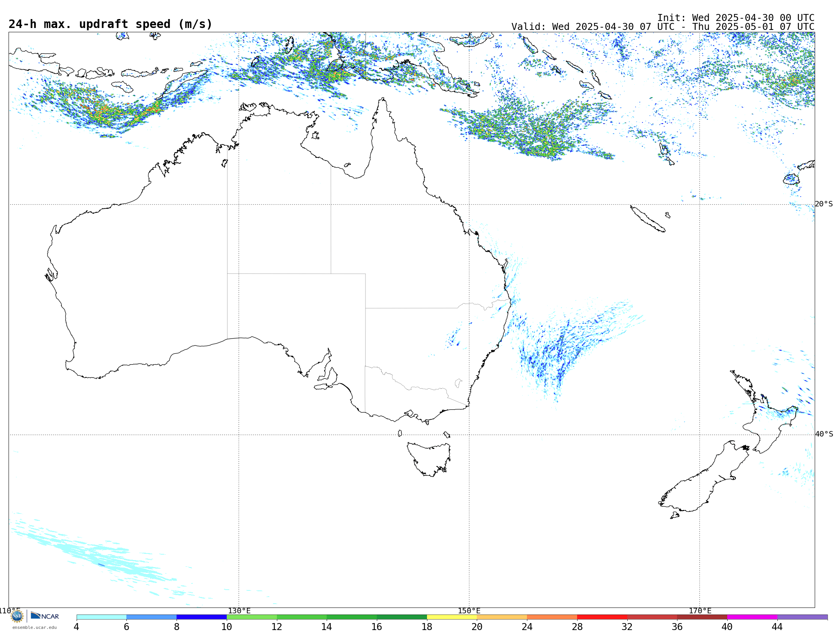Select the '24-h max. updraft speed (m/s)' title
The image size is (840, 632).
[110, 24]
